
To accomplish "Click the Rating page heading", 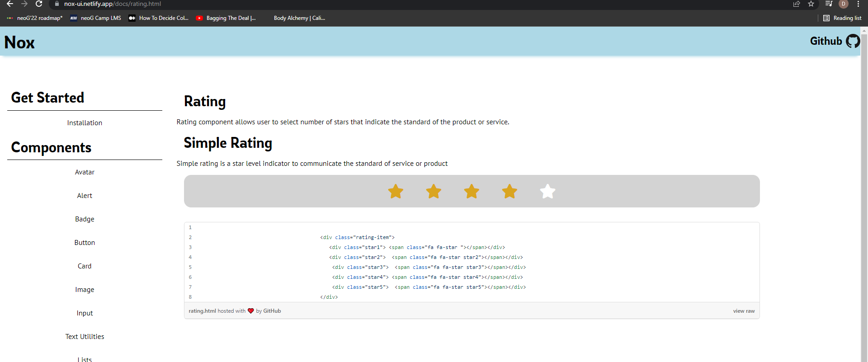I will [x=205, y=102].
